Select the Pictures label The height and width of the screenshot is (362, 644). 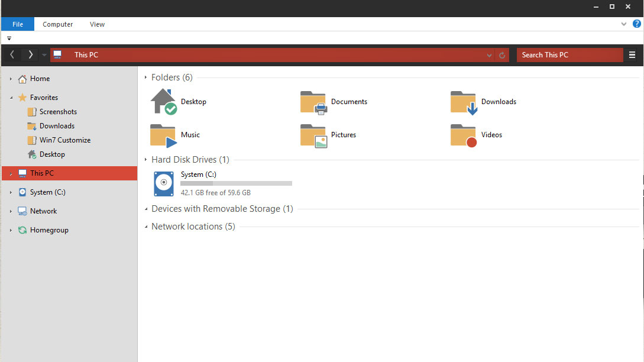[x=344, y=135]
